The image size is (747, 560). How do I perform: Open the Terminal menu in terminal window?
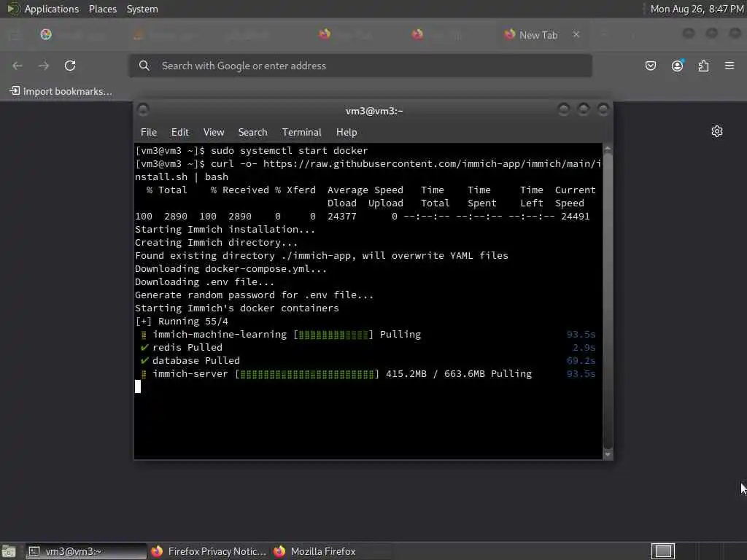pyautogui.click(x=301, y=133)
